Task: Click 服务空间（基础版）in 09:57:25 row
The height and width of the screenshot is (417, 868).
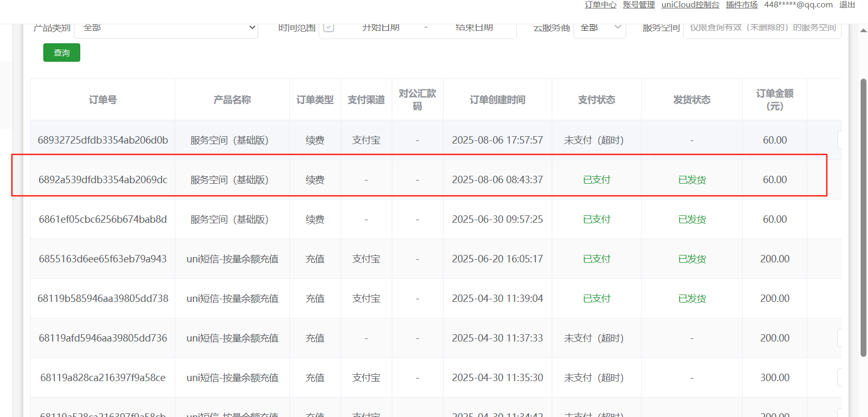Action: coord(230,219)
